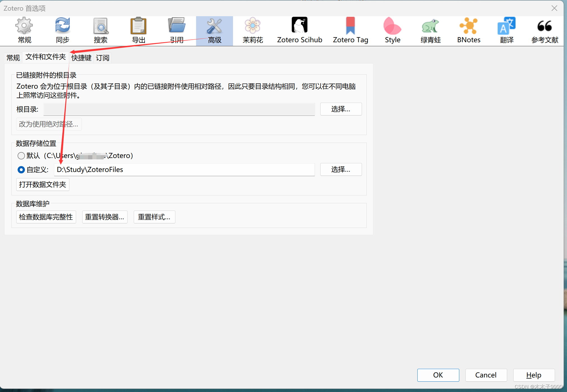Open Zotero Scihub plugin preferences
The image size is (567, 392).
tap(299, 30)
